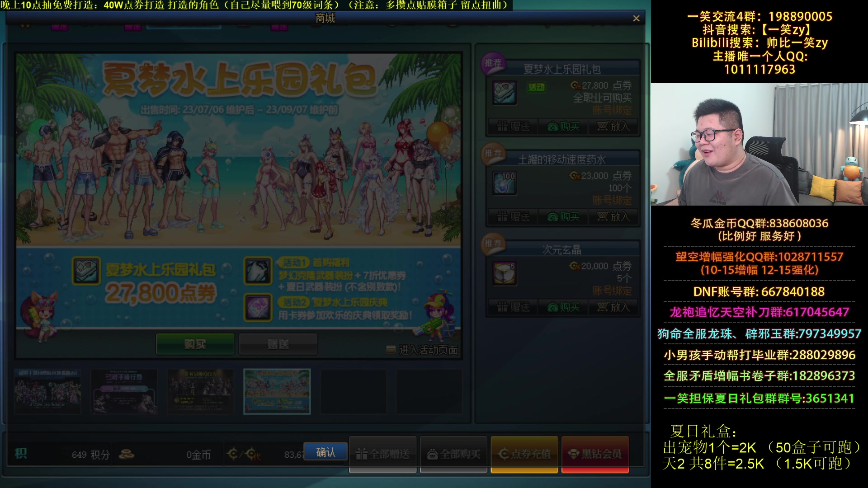Click 购买 for 土罐的移动速度药水
Image resolution: width=868 pixels, height=488 pixels.
[563, 217]
